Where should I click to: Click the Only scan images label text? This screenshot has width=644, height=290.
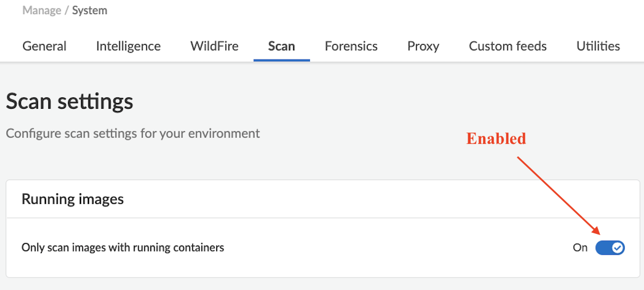pos(122,248)
